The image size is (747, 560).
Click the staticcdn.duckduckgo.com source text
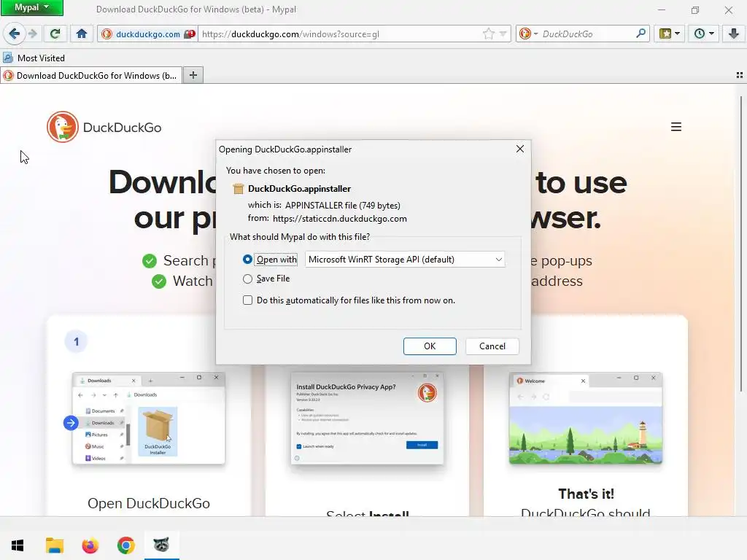tap(340, 219)
